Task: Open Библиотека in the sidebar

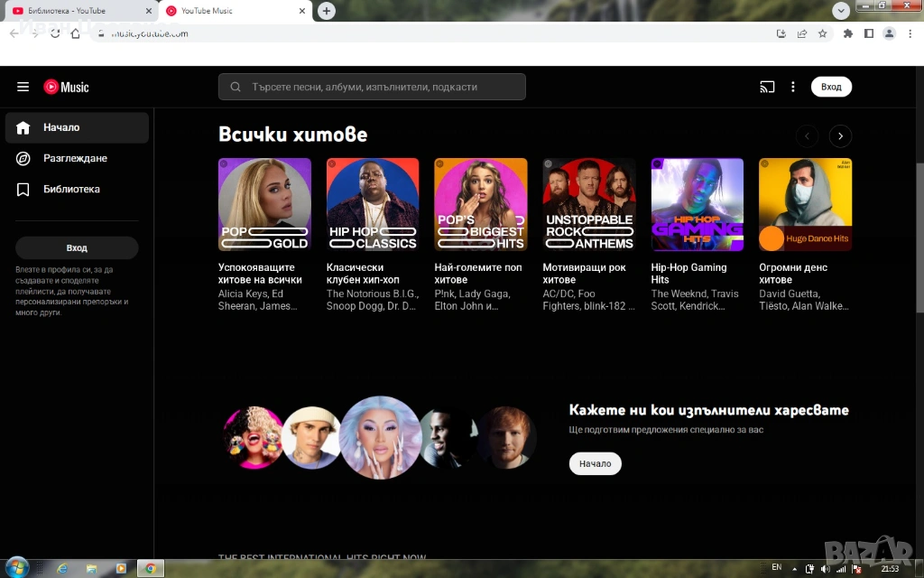Action: tap(71, 190)
